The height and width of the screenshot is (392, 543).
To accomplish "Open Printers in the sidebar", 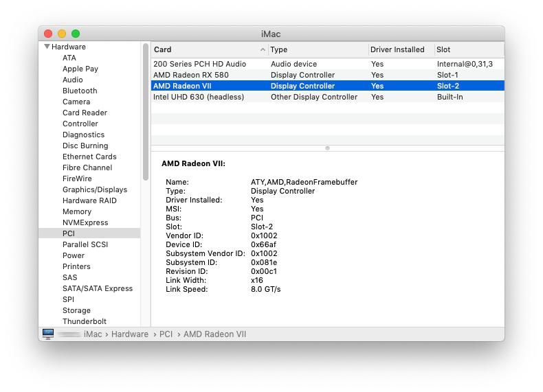I will [76, 267].
